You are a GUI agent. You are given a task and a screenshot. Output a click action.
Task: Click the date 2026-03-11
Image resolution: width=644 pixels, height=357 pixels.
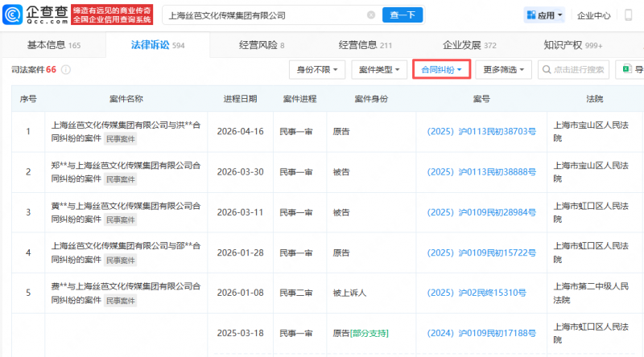(x=240, y=212)
